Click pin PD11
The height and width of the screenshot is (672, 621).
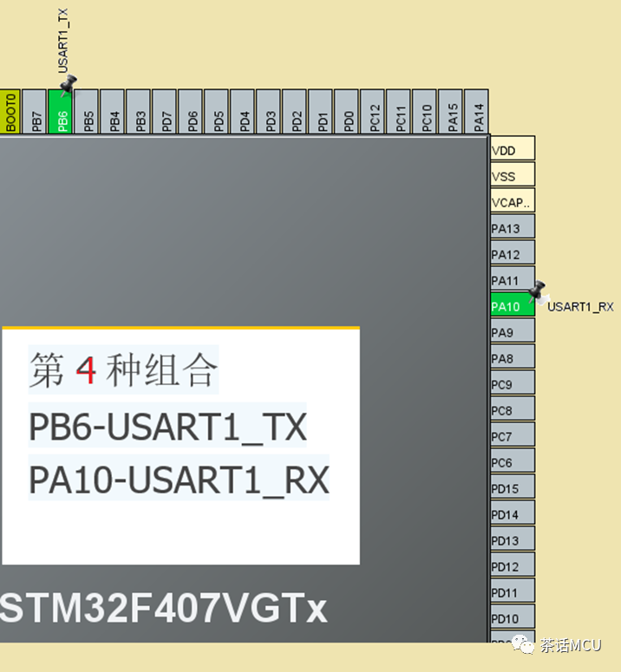tap(513, 590)
